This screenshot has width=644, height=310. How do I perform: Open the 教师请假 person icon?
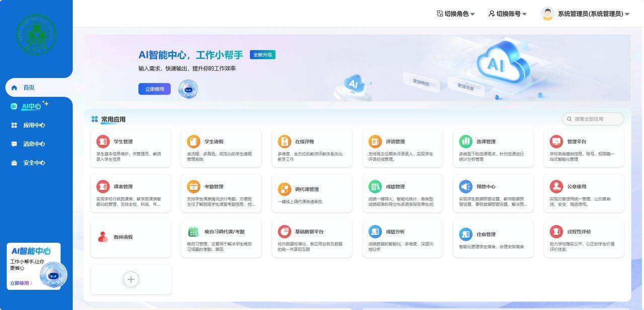coord(103,237)
